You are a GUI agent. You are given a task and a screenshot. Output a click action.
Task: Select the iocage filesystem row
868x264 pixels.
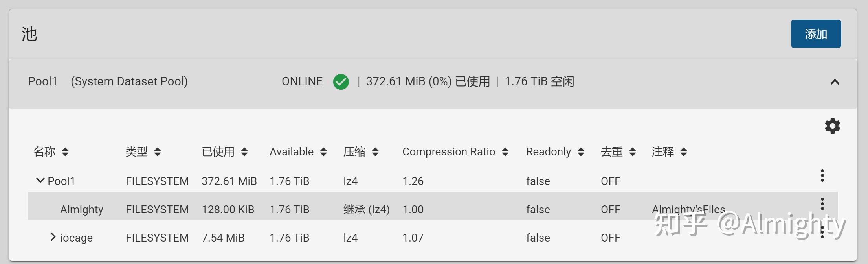(x=77, y=237)
